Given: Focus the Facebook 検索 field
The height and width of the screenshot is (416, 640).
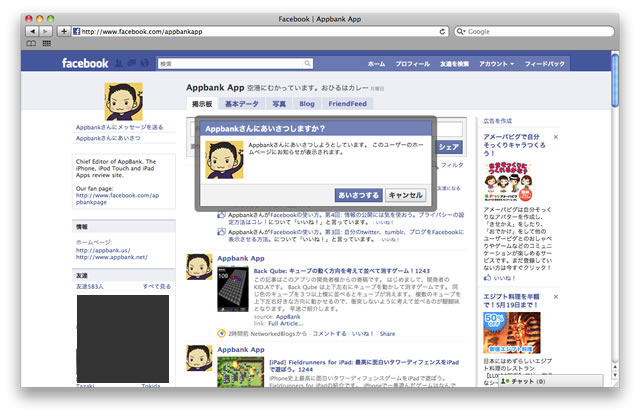Looking at the screenshot, I should [x=236, y=64].
